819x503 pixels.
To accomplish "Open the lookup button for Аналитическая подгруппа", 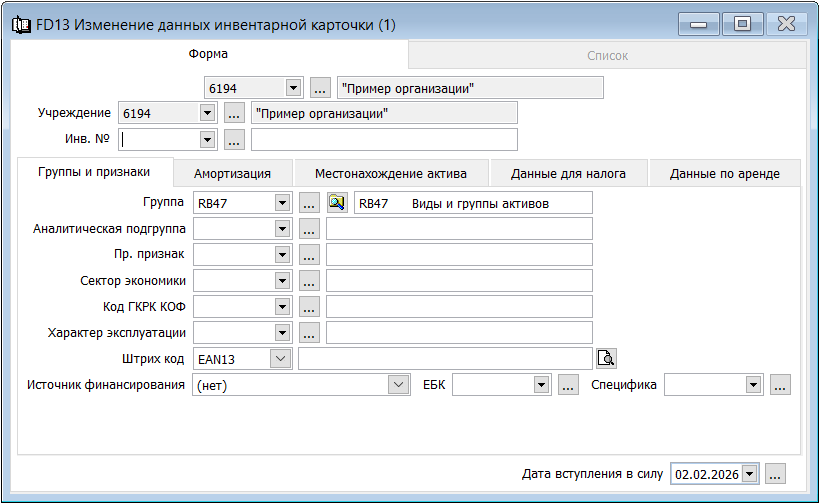I will 309,229.
